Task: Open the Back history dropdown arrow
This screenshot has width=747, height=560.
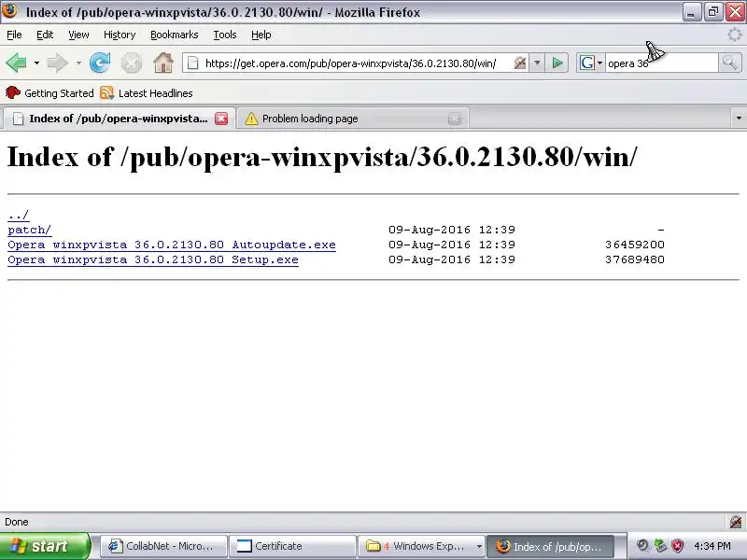Action: coord(36,63)
